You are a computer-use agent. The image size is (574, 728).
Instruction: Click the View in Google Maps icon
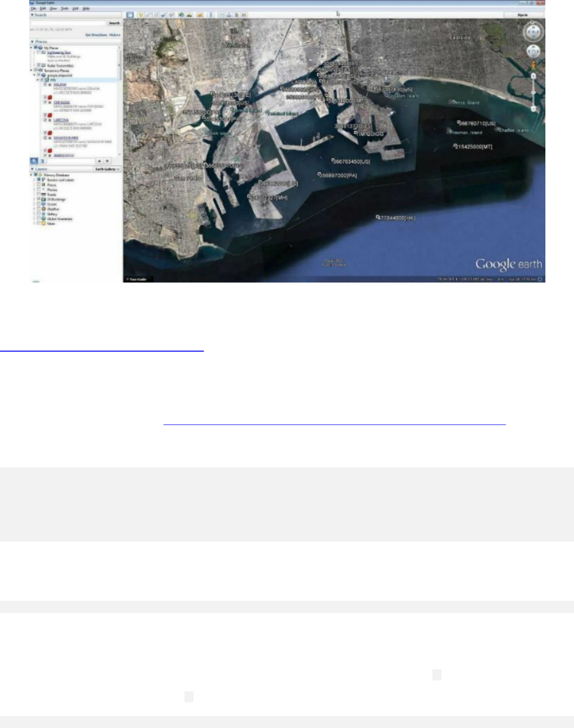point(244,15)
